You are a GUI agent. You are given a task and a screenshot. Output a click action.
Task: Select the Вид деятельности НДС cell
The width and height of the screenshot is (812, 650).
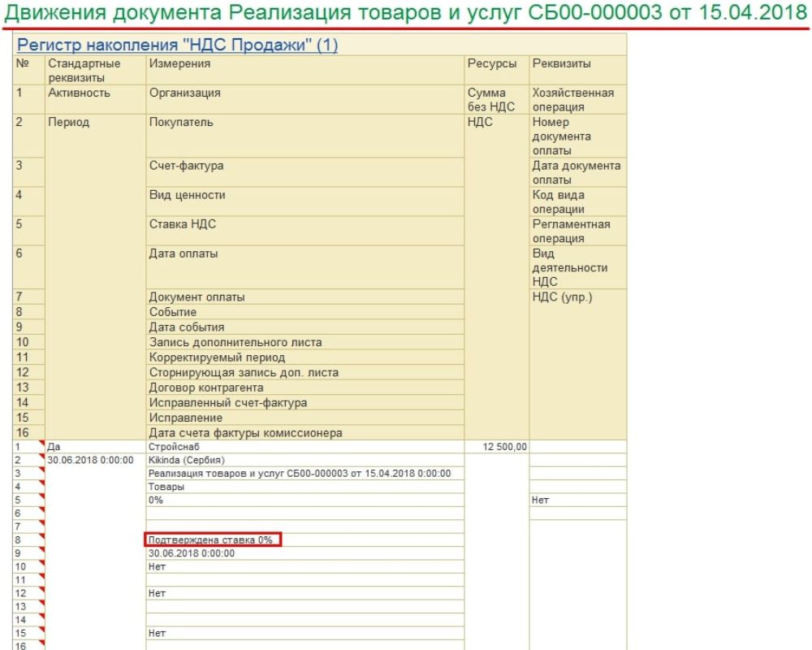click(578, 267)
